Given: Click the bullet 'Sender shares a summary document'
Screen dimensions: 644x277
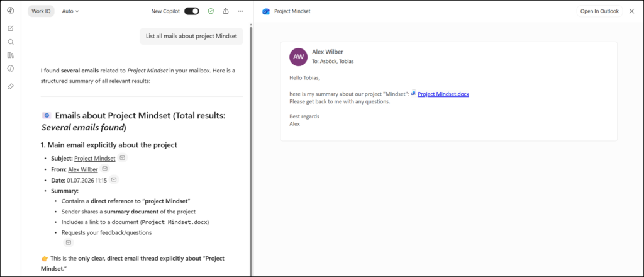Looking at the screenshot, I should click(128, 212).
